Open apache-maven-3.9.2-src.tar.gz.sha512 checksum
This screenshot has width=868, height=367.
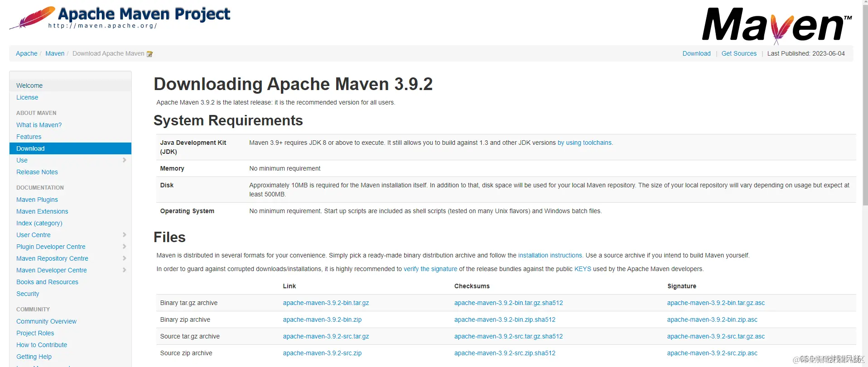pos(508,336)
